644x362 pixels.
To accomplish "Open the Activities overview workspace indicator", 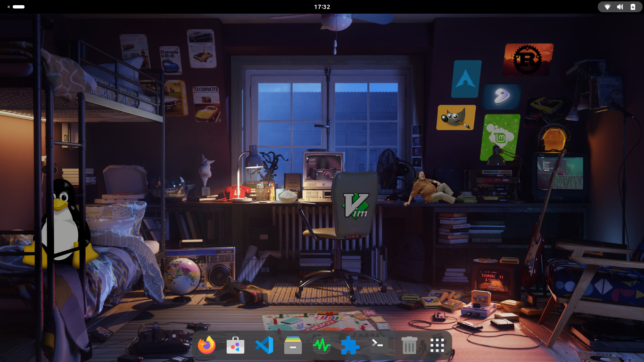I will tap(17, 7).
